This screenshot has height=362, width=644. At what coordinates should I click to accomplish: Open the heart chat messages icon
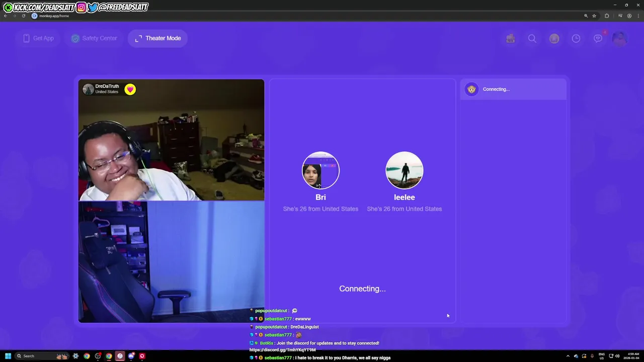(598, 39)
